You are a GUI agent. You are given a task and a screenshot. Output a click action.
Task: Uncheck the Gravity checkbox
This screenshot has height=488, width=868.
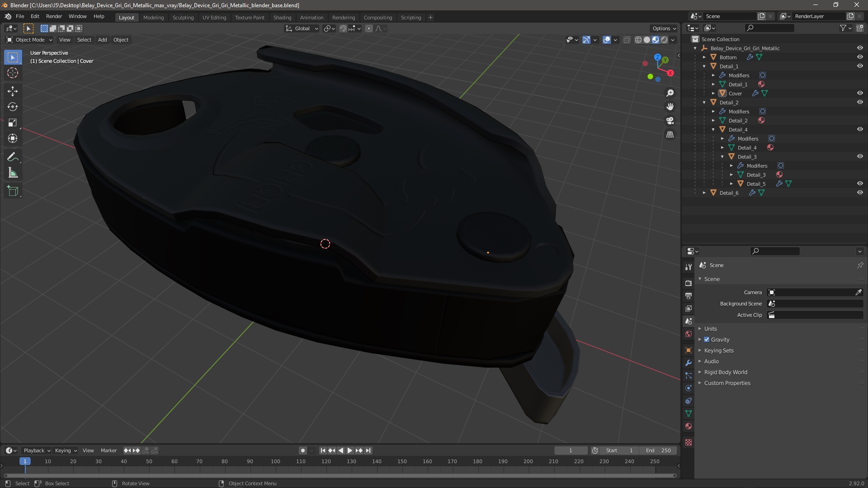(x=707, y=339)
